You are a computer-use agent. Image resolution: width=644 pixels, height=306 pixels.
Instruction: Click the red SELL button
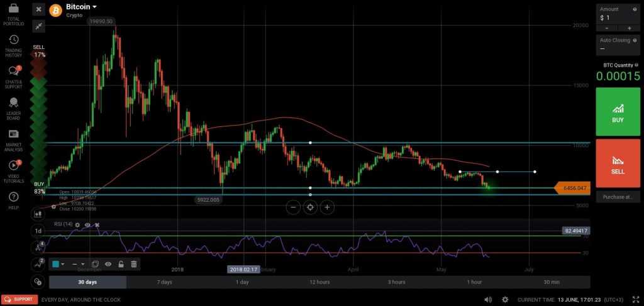(618, 163)
